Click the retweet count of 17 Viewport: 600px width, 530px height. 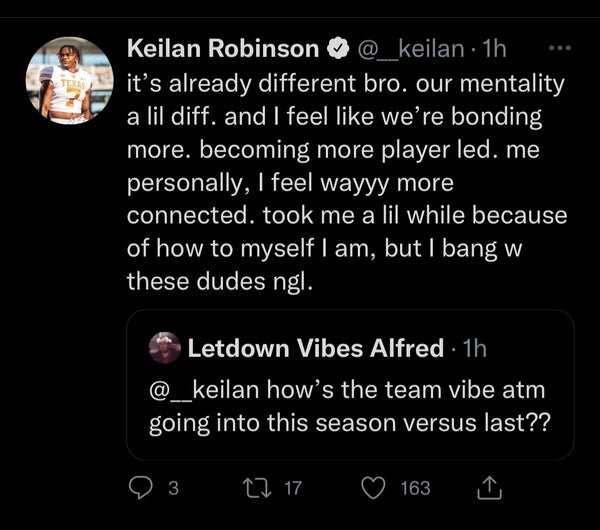coord(292,488)
